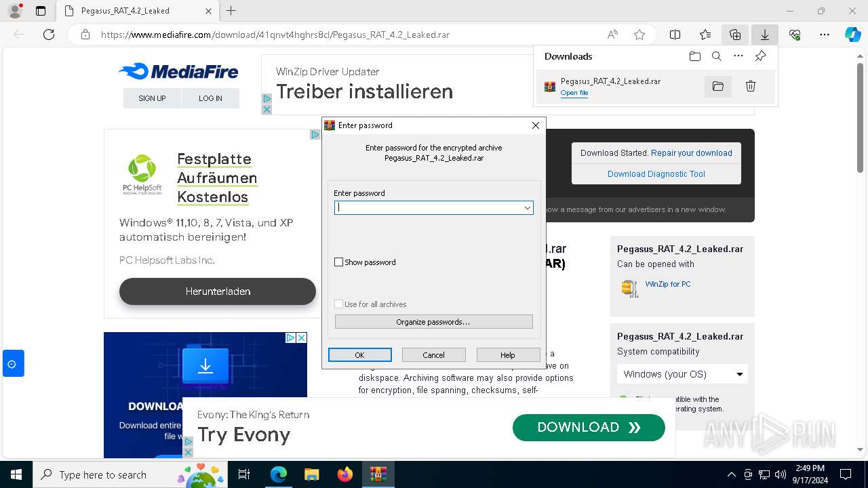Open Collections icon in toolbar
Image resolution: width=868 pixels, height=488 pixels.
click(x=735, y=35)
